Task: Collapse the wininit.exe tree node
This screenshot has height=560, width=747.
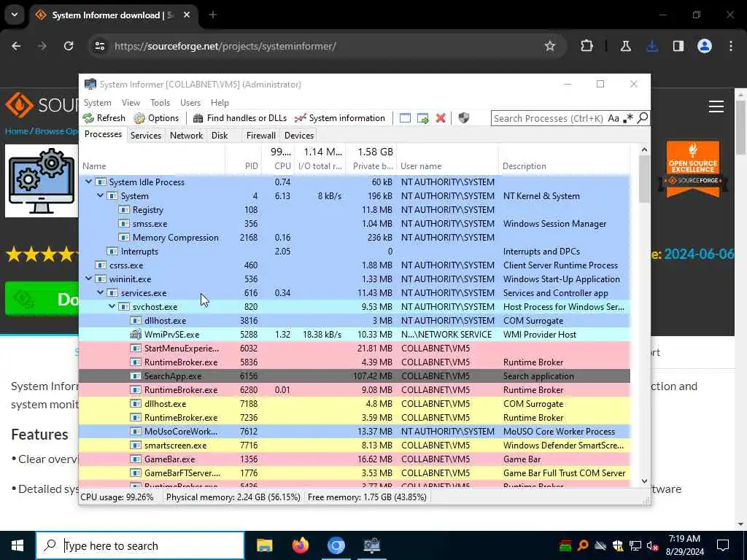Action: tap(88, 279)
